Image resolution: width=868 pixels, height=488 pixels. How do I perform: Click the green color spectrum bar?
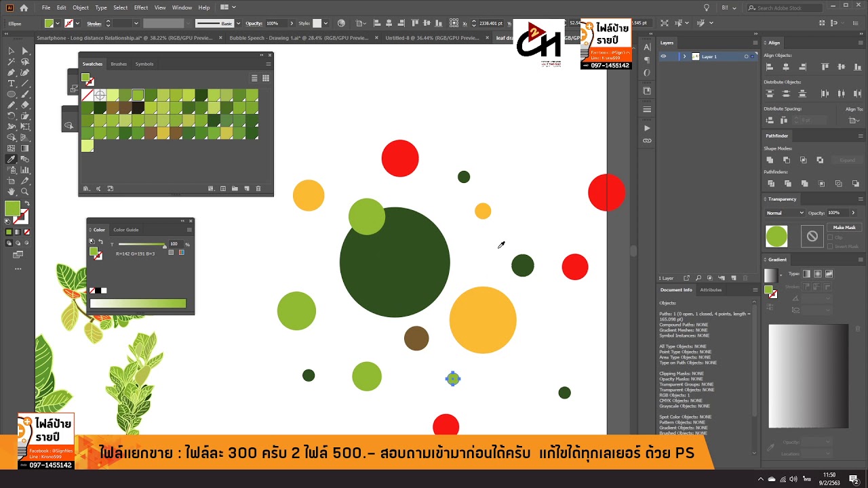pyautogui.click(x=138, y=304)
